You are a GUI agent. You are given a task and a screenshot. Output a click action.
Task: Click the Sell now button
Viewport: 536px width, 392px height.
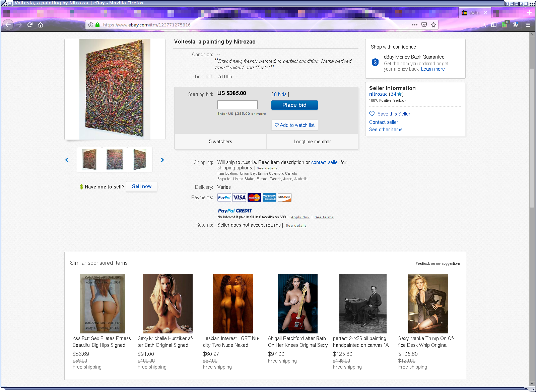click(142, 186)
